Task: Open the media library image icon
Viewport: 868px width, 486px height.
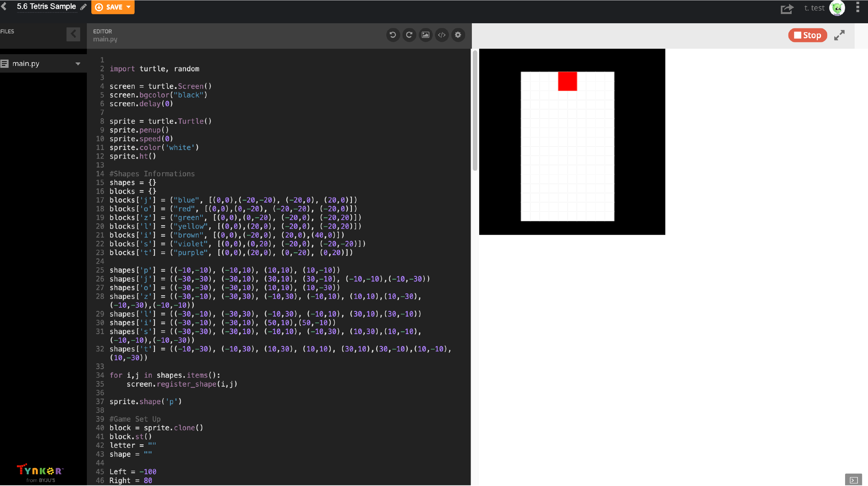Action: [x=425, y=35]
